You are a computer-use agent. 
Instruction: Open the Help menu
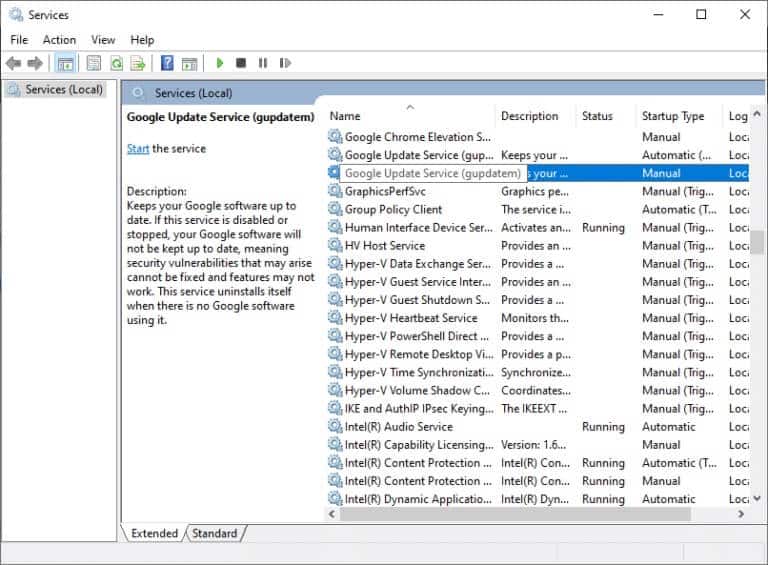coord(142,40)
